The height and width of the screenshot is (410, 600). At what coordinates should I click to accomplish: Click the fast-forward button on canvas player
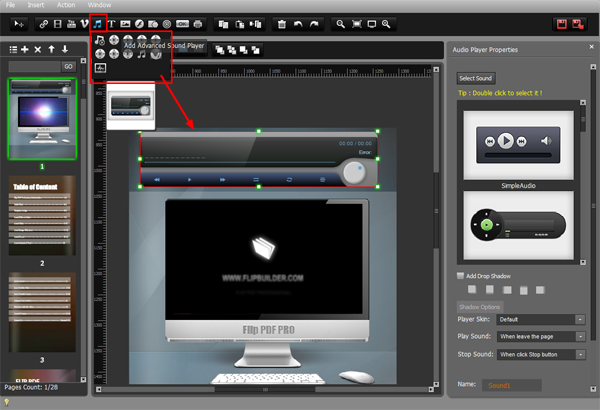(x=222, y=180)
